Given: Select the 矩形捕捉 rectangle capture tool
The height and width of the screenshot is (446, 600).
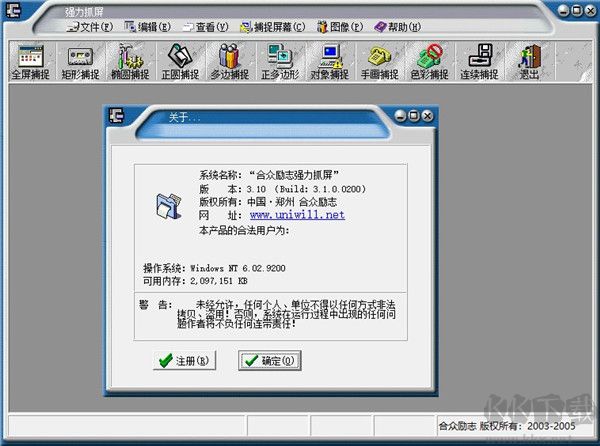Looking at the screenshot, I should click(x=80, y=62).
